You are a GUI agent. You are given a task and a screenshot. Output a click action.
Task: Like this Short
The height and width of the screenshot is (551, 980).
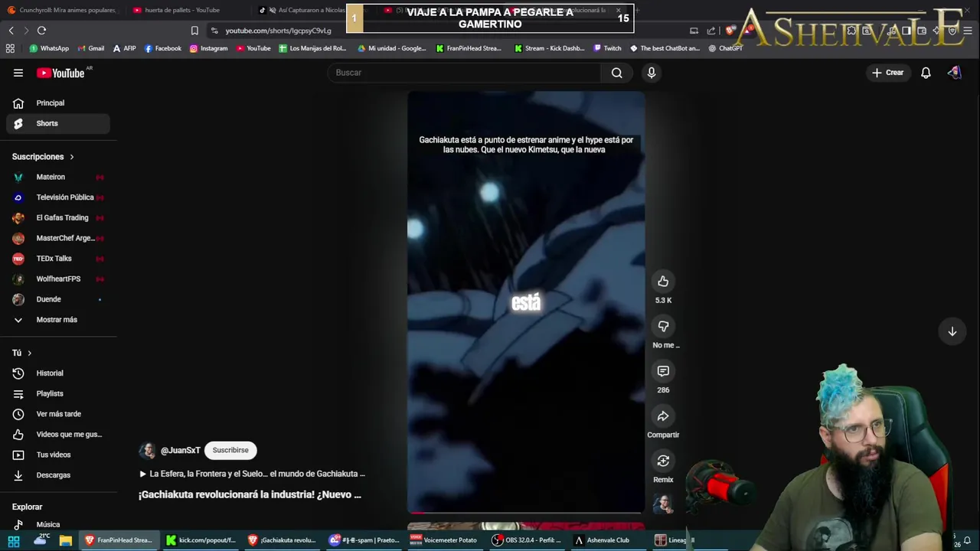[x=663, y=282]
